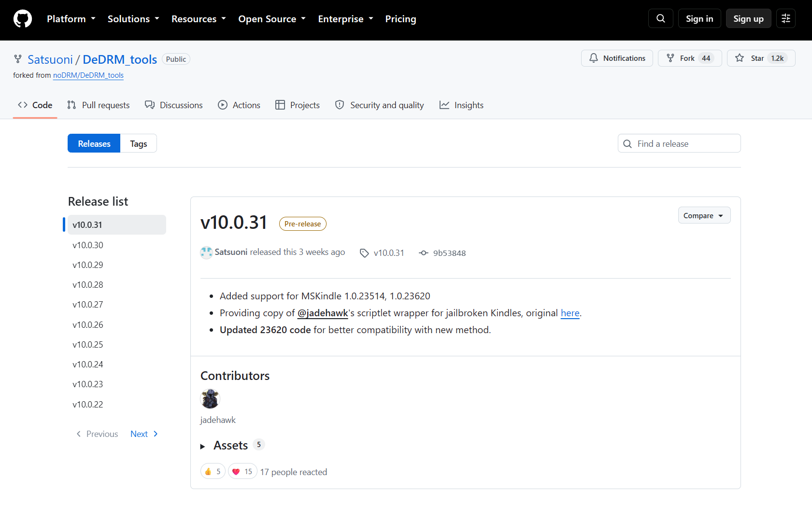812x505 pixels.
Task: Select v10.0.27 in the release list
Action: (x=117, y=305)
